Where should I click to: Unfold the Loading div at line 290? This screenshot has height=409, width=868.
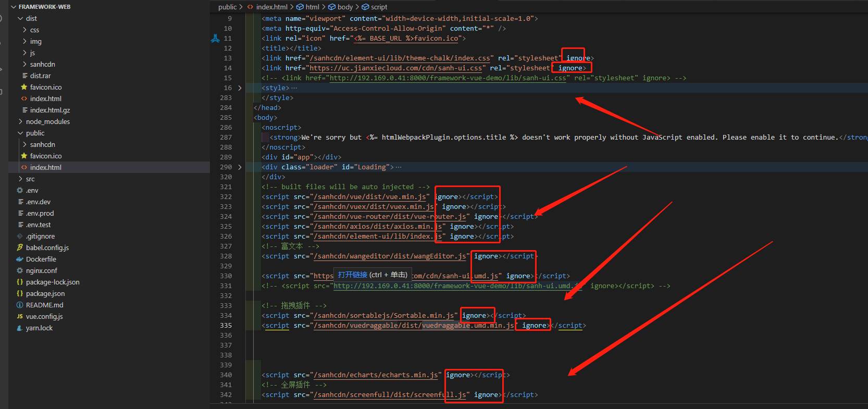240,167
